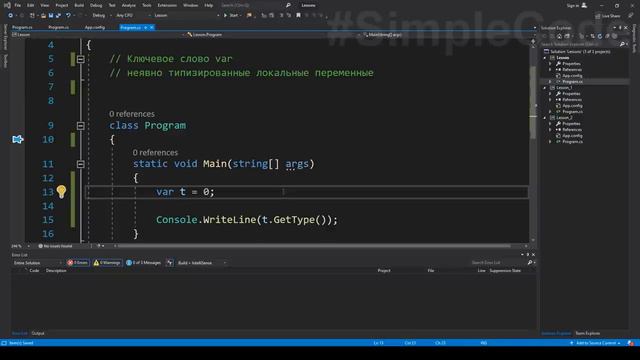The height and width of the screenshot is (360, 640).
Task: Open the File menu
Action: pos(18,5)
